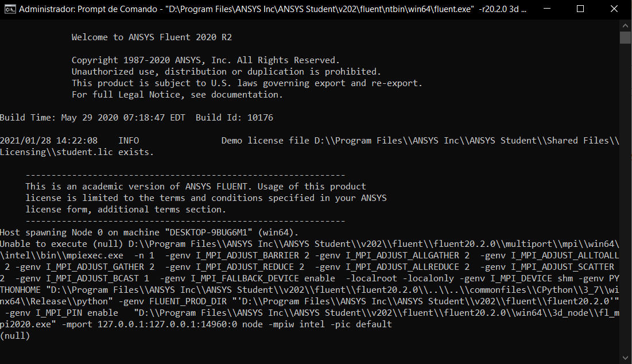The height and width of the screenshot is (364, 632).
Task: Click the vertical scrollbar thumb
Action: click(x=625, y=37)
